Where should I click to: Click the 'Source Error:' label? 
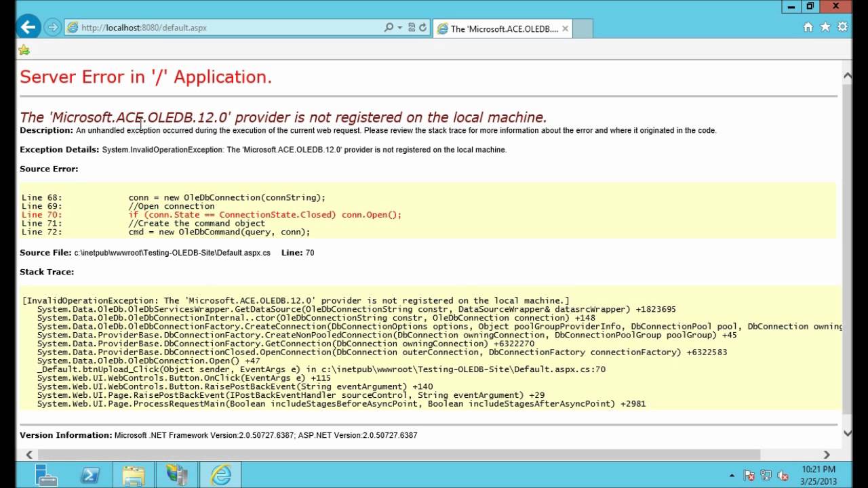pyautogui.click(x=49, y=169)
